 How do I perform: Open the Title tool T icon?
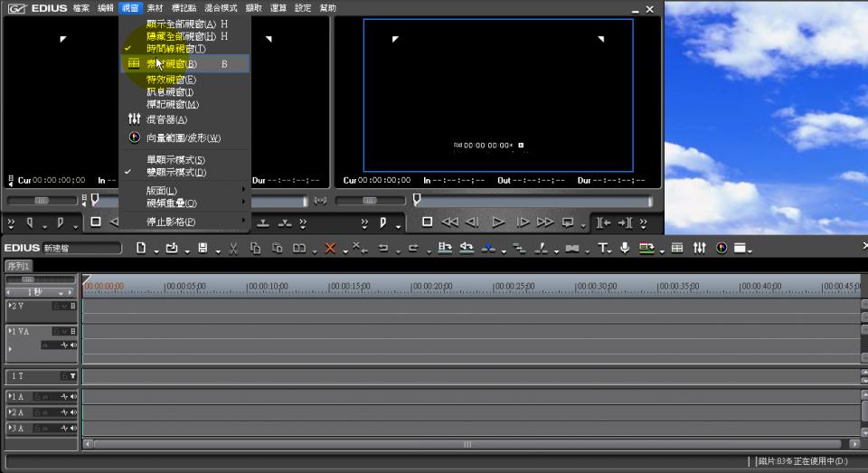[602, 248]
